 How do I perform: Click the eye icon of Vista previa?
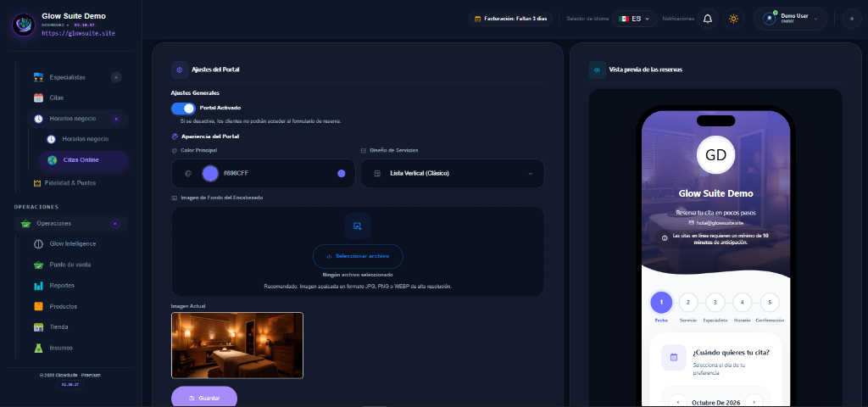(x=598, y=70)
